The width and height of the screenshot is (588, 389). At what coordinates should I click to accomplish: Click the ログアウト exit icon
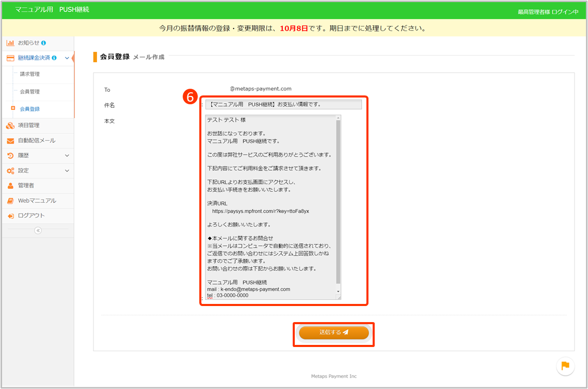coord(10,216)
